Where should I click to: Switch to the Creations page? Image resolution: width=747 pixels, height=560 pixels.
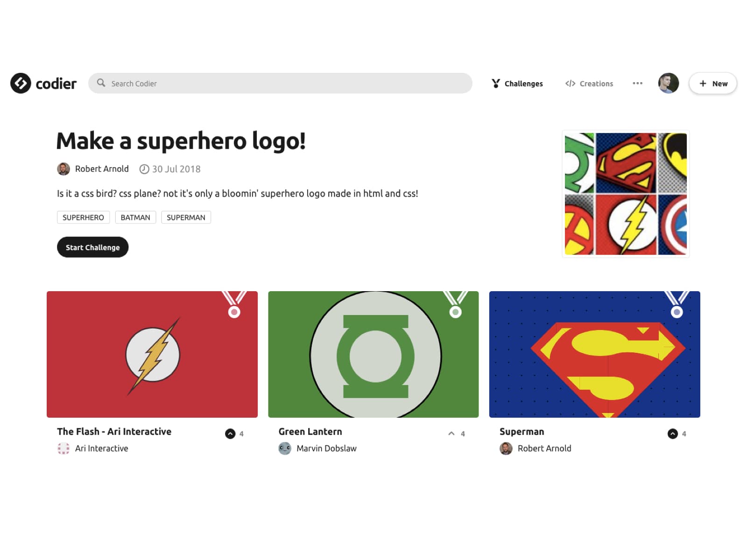point(589,84)
